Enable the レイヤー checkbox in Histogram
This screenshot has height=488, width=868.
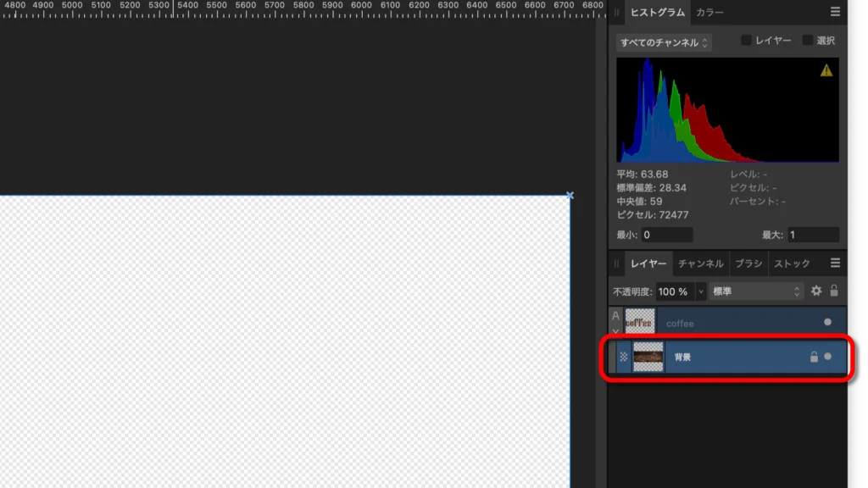(x=746, y=41)
